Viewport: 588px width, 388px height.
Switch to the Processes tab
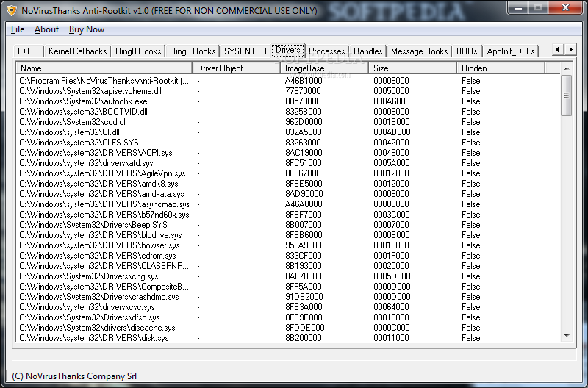326,51
